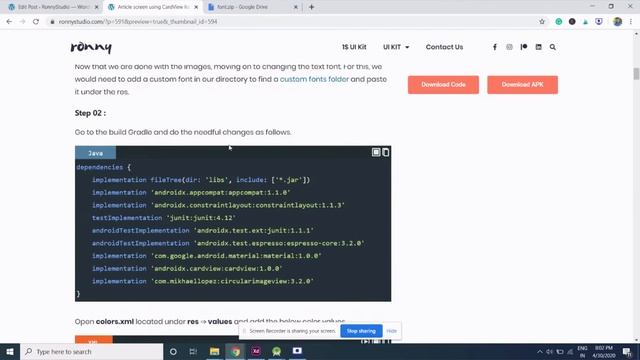The height and width of the screenshot is (360, 640).
Task: Open the custom fonts folder link
Action: pos(314,79)
